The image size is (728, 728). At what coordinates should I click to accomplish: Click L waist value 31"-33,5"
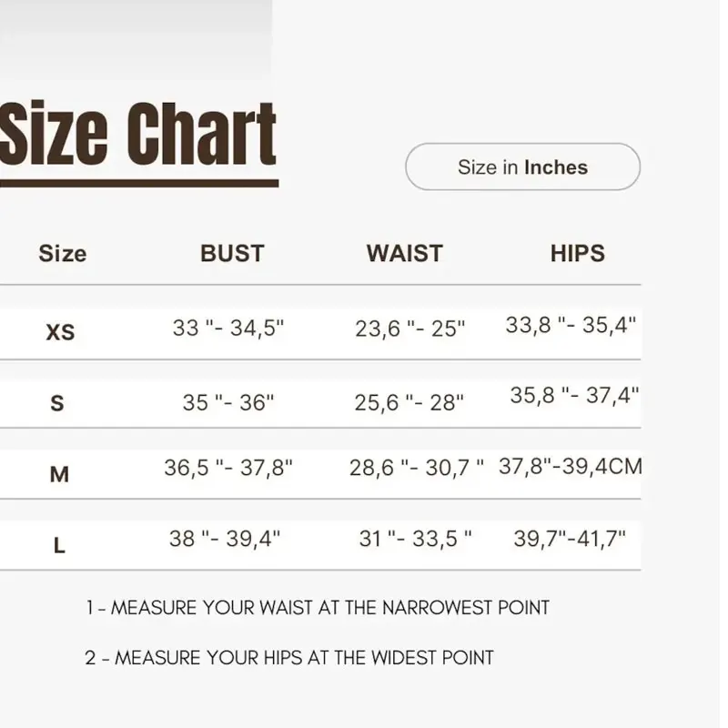(x=415, y=539)
